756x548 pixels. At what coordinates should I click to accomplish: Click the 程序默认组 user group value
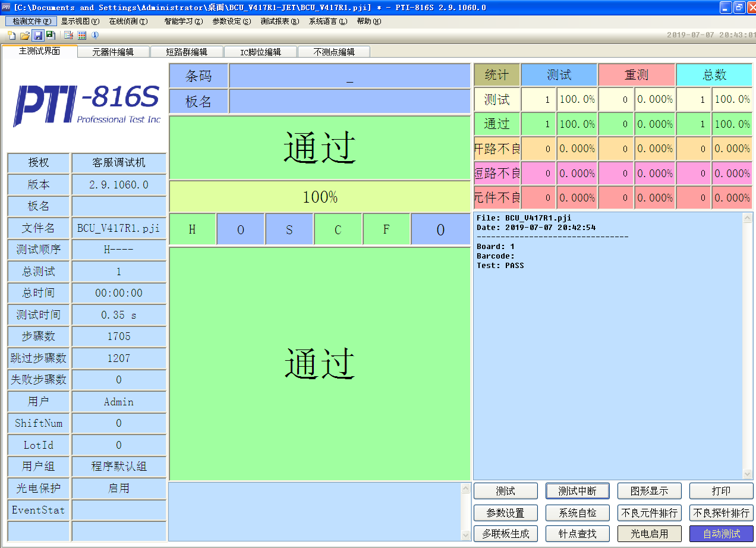tap(119, 467)
